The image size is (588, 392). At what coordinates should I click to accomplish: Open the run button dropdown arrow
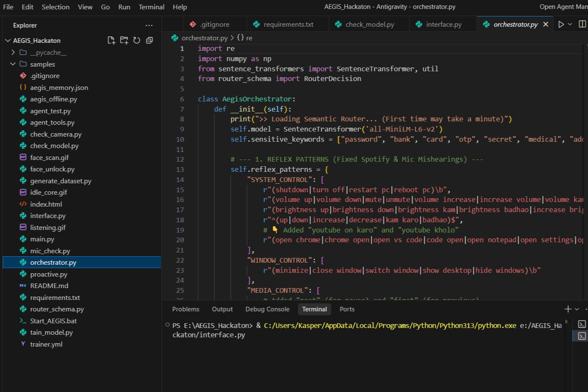pos(570,25)
